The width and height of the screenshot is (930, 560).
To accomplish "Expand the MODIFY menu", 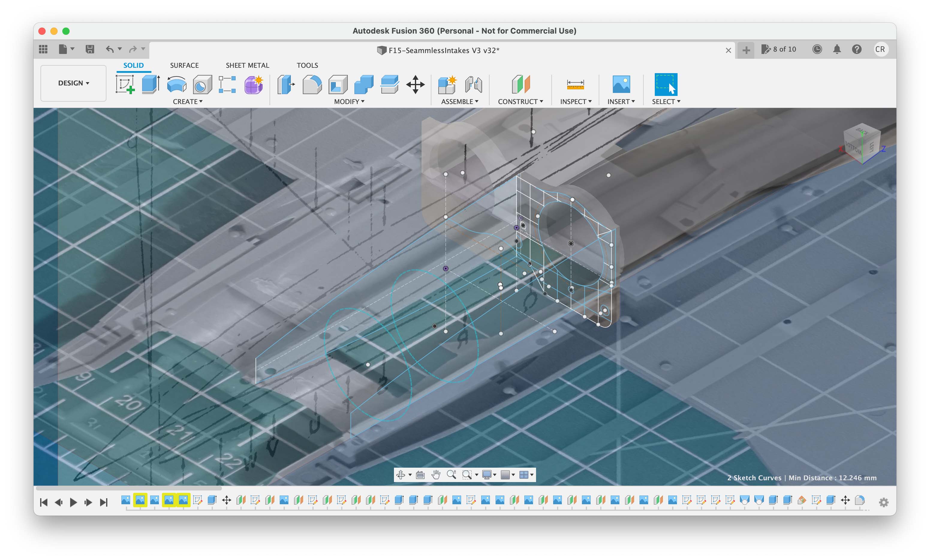I will [x=349, y=102].
